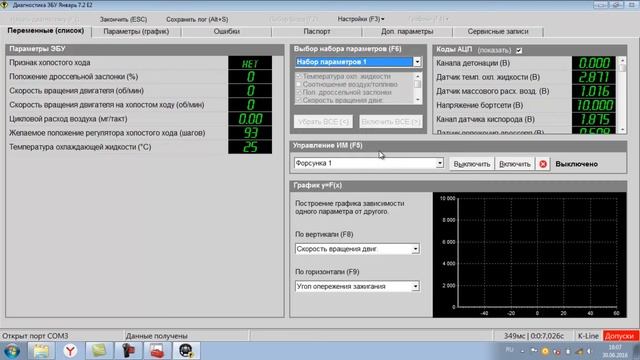Click the idle regulator position value 93
Viewport: 640px width, 360px height.
[x=250, y=133]
